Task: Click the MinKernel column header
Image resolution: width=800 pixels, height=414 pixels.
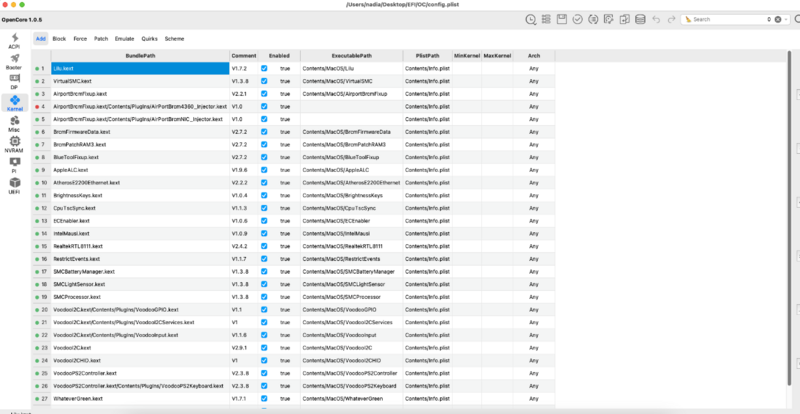Action: [x=467, y=56]
